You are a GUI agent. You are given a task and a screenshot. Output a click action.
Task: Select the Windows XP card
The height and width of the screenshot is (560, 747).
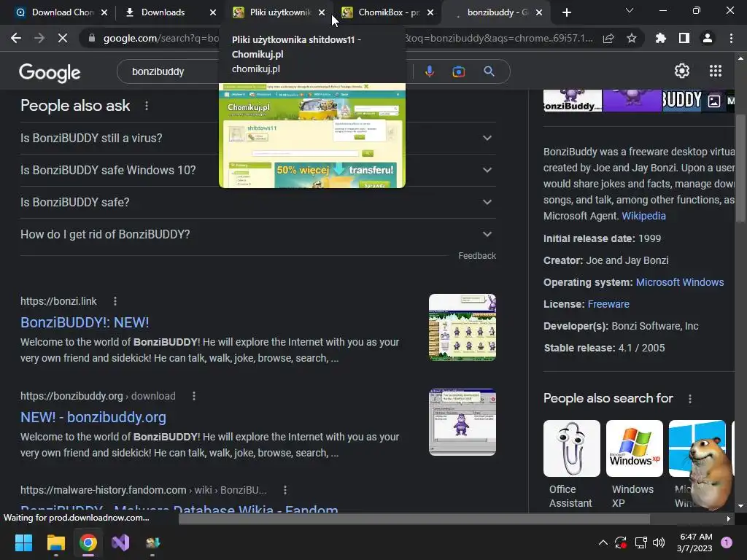(634, 464)
